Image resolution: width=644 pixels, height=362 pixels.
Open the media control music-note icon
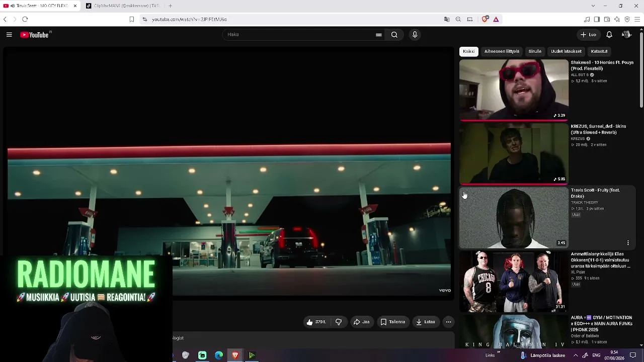(x=587, y=19)
